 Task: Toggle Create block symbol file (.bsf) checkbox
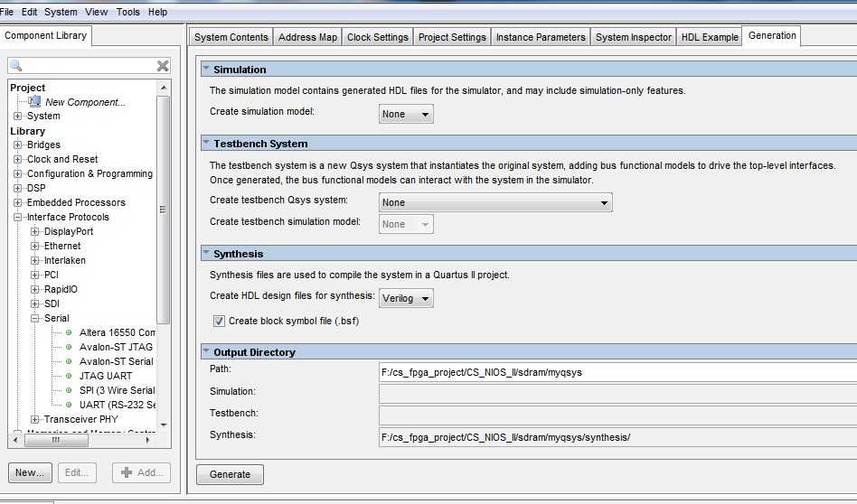click(219, 321)
